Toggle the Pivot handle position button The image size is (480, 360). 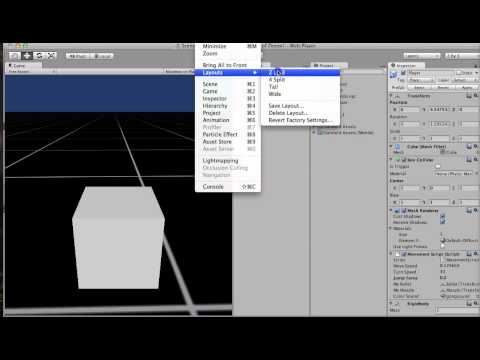point(78,56)
